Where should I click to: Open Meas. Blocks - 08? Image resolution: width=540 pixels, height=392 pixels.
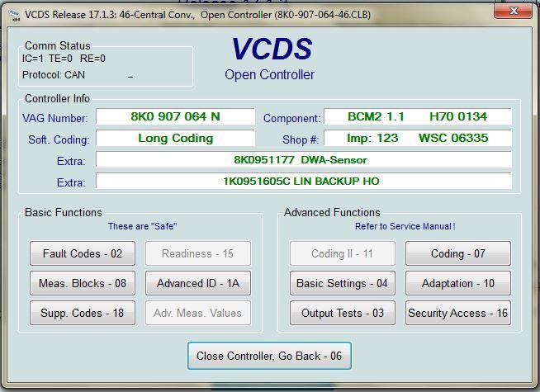tap(83, 283)
